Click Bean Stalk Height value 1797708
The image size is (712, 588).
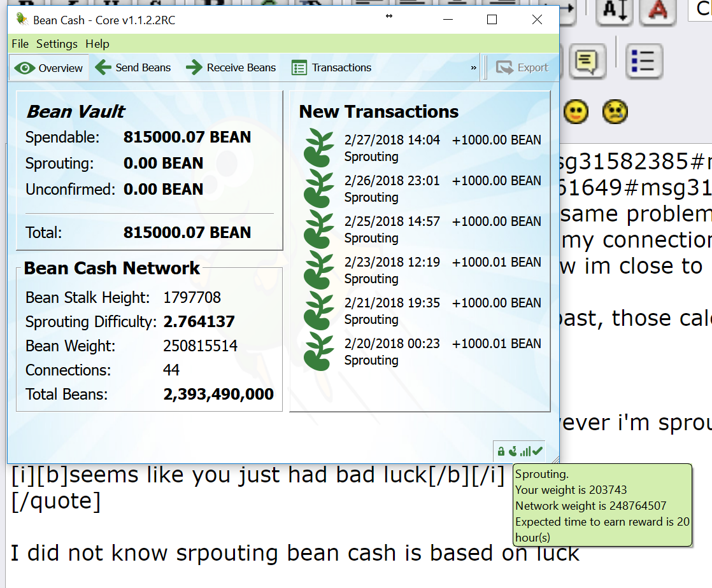pyautogui.click(x=192, y=298)
